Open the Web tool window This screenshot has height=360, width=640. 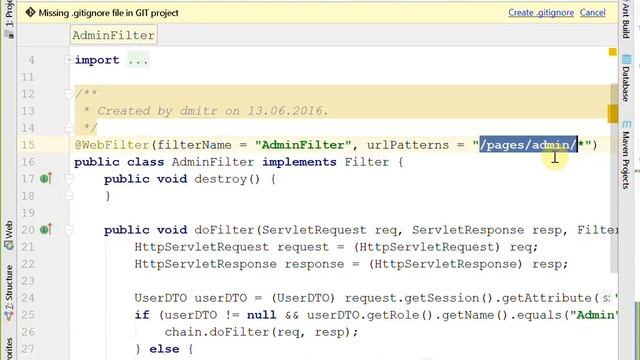click(x=9, y=235)
